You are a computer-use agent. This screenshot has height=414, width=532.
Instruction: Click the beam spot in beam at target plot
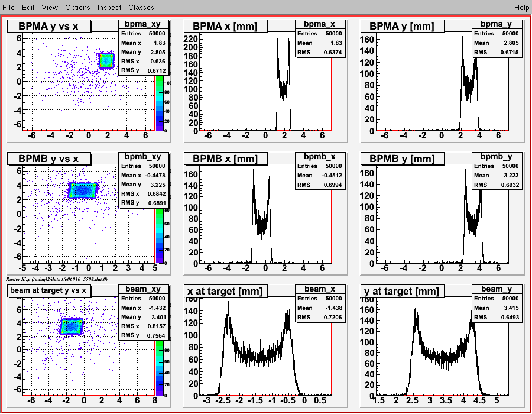pyautogui.click(x=72, y=326)
